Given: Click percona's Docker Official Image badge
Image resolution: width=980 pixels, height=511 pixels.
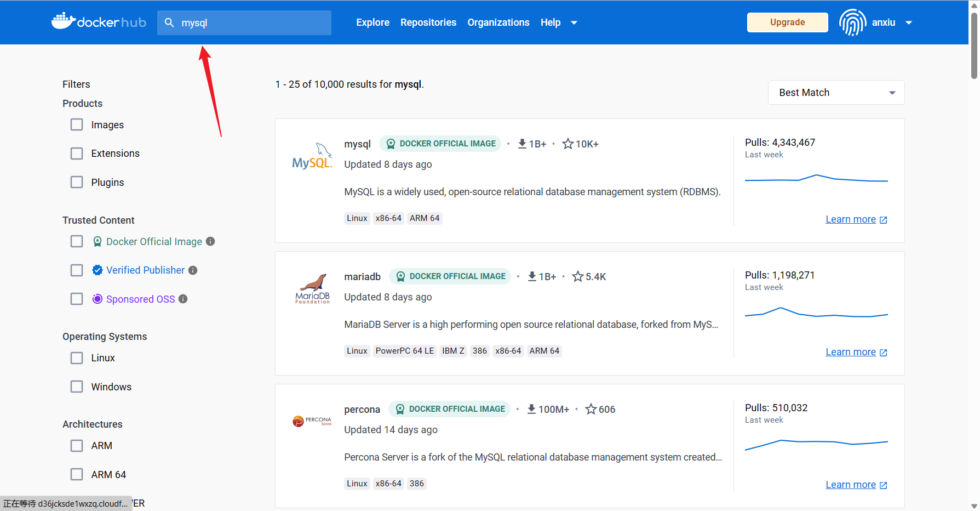Looking at the screenshot, I should 449,409.
